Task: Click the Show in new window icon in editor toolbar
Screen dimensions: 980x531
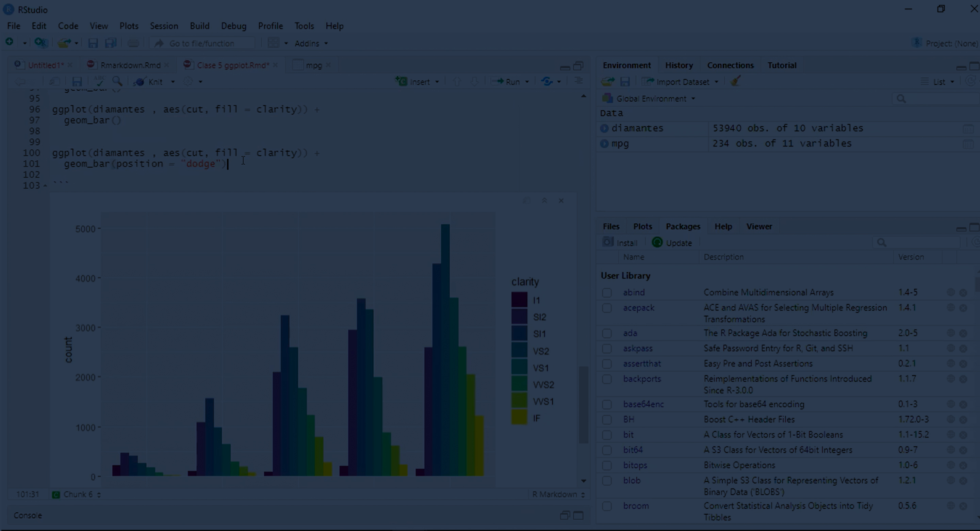Action: tap(55, 81)
